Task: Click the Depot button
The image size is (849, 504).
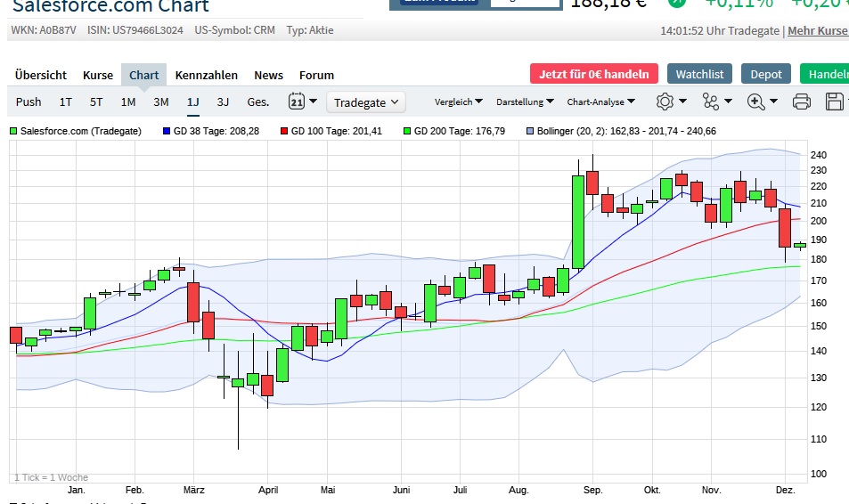Action: click(766, 74)
